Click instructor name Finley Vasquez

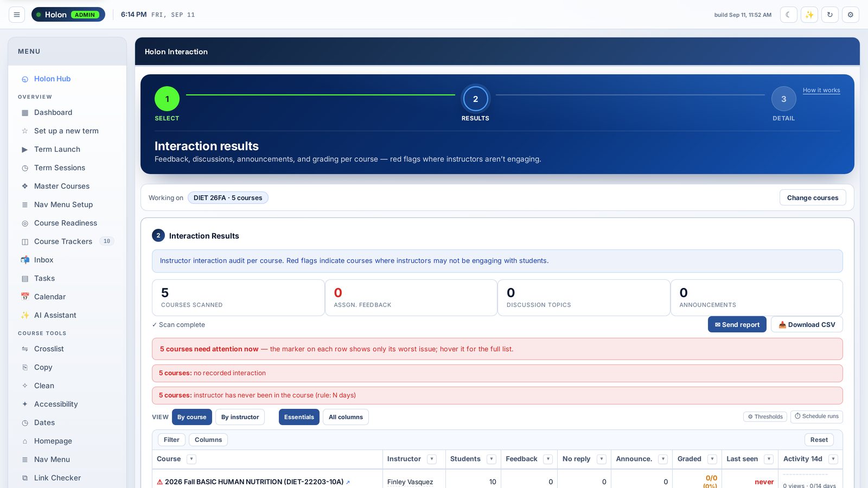(x=410, y=482)
